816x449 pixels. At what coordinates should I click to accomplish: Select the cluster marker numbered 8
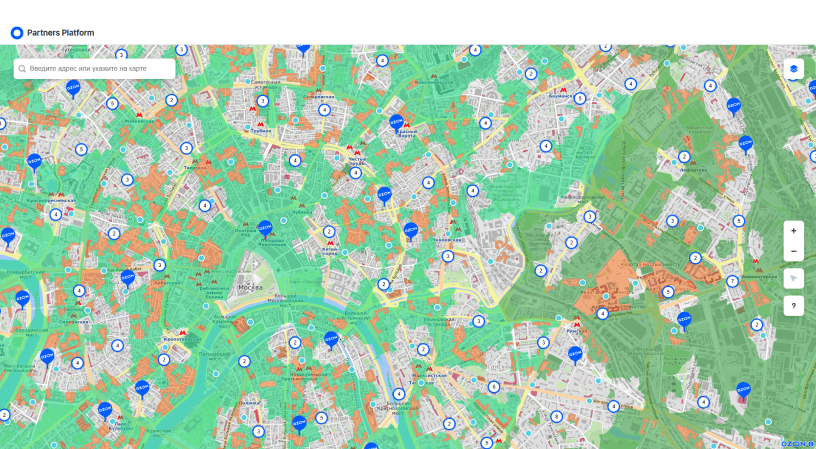pyautogui.click(x=556, y=417)
